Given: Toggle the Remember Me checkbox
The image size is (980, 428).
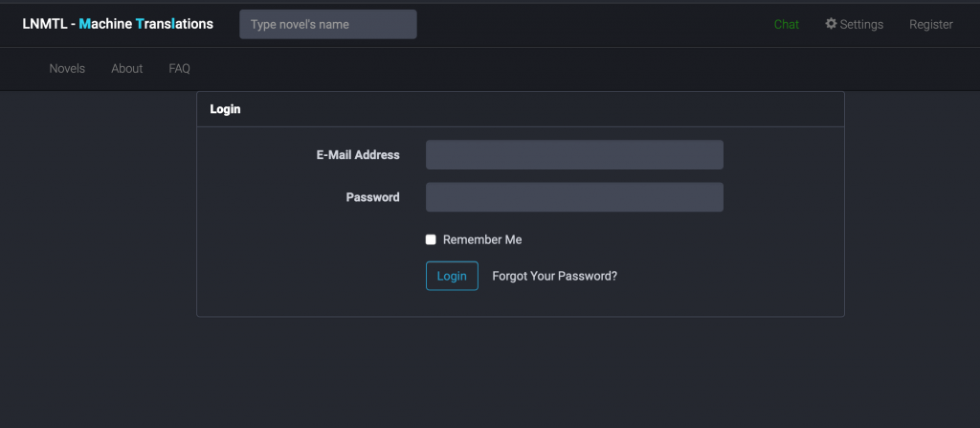Looking at the screenshot, I should pos(431,239).
